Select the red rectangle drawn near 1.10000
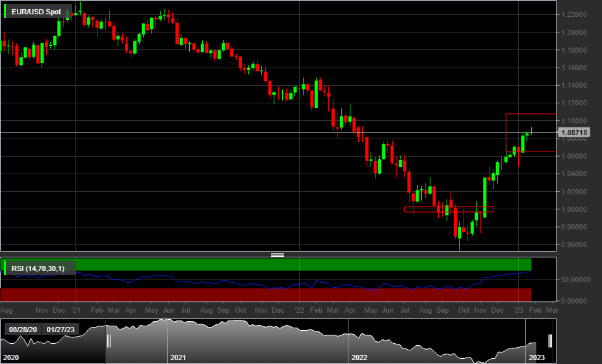The height and width of the screenshot is (364, 602). (530, 133)
